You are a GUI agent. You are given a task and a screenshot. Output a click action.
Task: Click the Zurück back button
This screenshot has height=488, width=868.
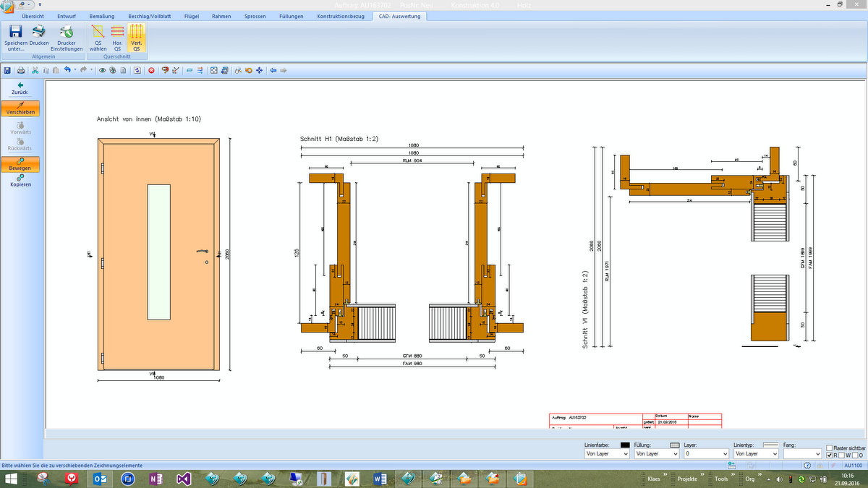[20, 88]
